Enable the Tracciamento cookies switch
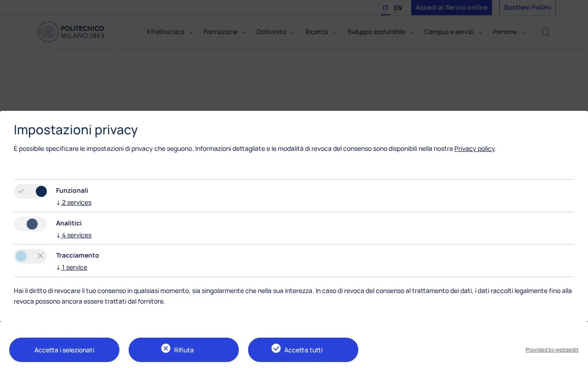The width and height of the screenshot is (588, 368). pos(30,256)
